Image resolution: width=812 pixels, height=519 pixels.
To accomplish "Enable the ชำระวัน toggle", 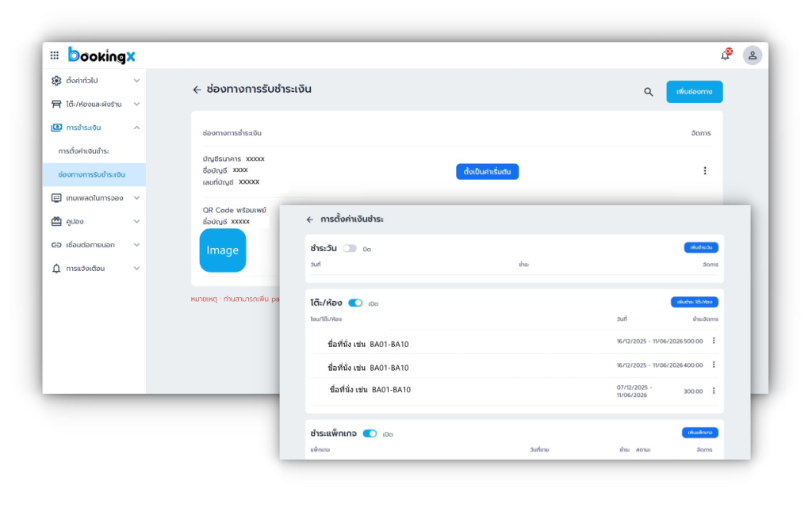I will [x=350, y=249].
